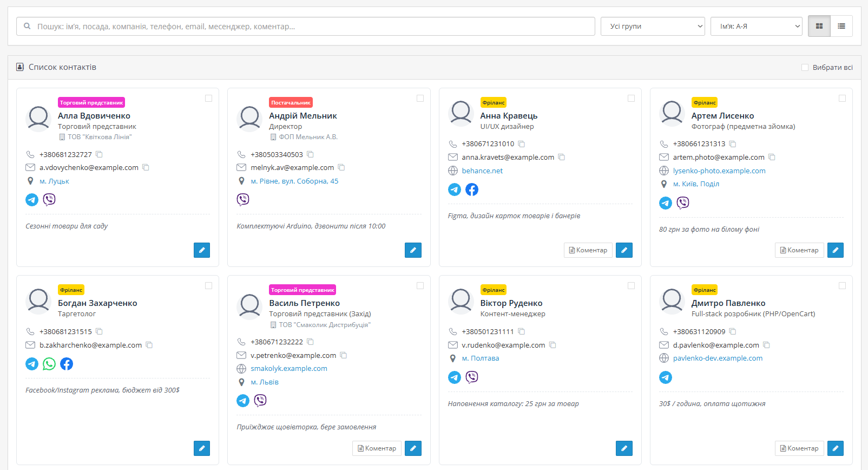868x470 pixels.
Task: Open lysenko-photo.example.com website link
Action: pyautogui.click(x=719, y=171)
